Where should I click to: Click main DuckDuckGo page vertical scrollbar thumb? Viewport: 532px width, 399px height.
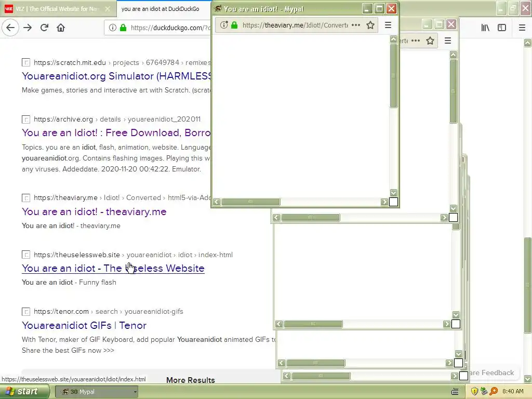tap(527, 285)
